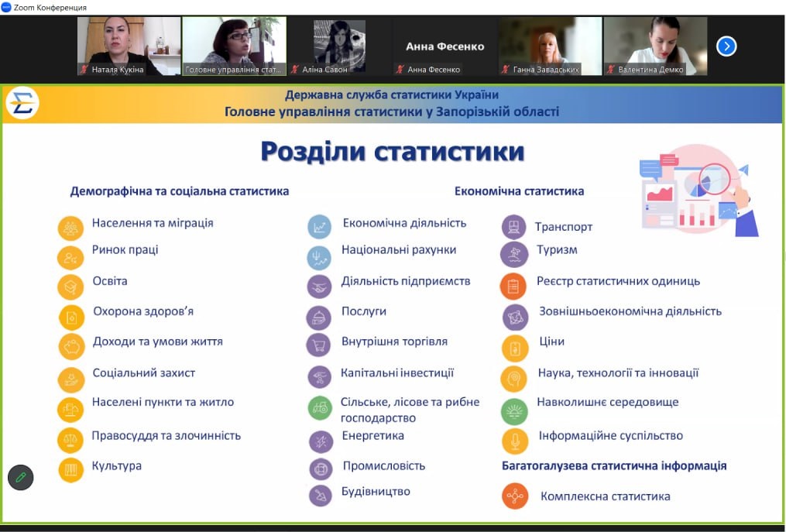This screenshot has height=532, width=786.
Task: Click muted microphone icon beside Аліна Савон
Action: coord(295,69)
